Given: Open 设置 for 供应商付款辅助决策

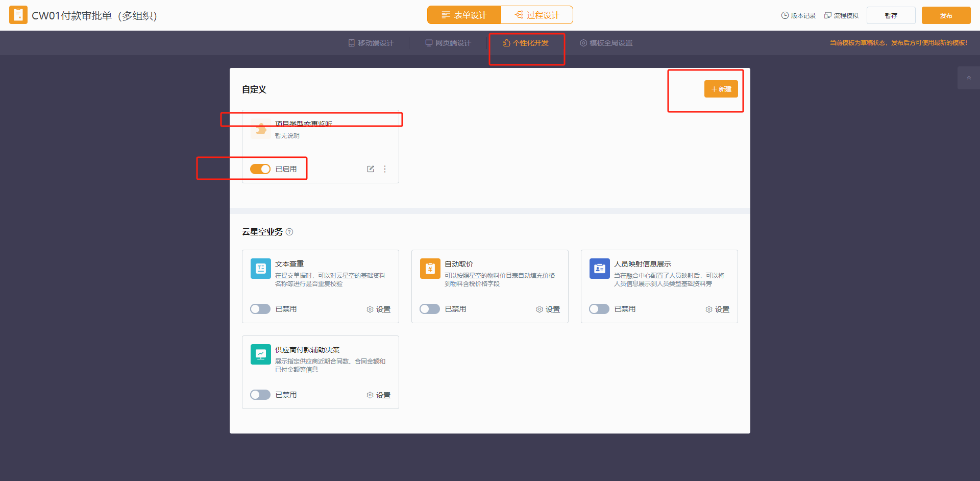Looking at the screenshot, I should coord(378,395).
